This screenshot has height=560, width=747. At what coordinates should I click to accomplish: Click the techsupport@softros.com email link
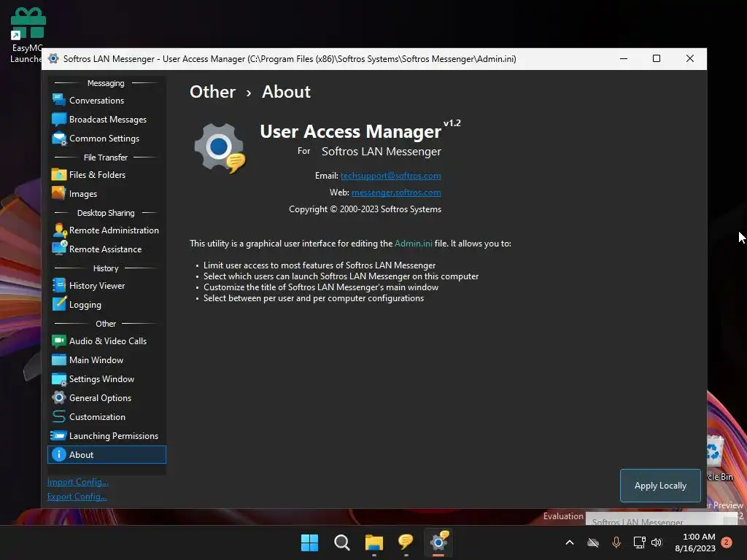[x=391, y=176]
